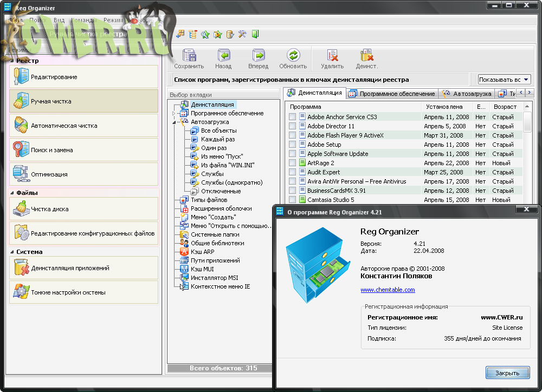Collapse the Автозагрузка tree node

[175, 122]
